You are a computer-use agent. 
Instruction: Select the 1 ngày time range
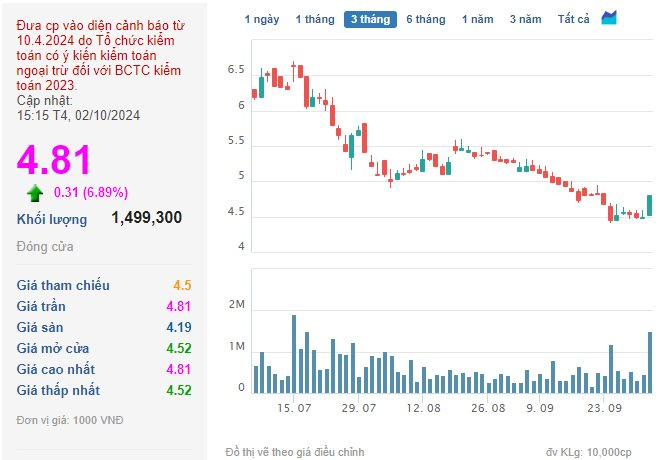(x=262, y=19)
